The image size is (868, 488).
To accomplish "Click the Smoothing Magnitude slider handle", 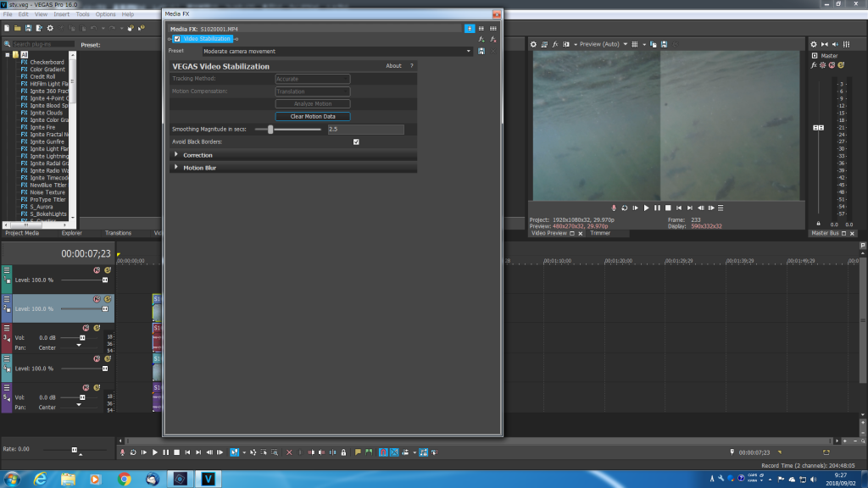I will [x=270, y=130].
